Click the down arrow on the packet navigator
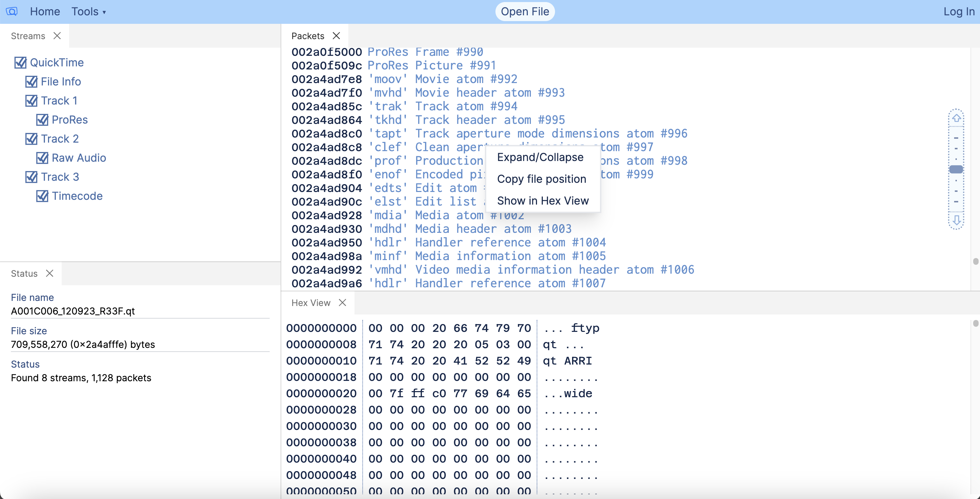Viewport: 980px width, 499px height. (x=957, y=220)
